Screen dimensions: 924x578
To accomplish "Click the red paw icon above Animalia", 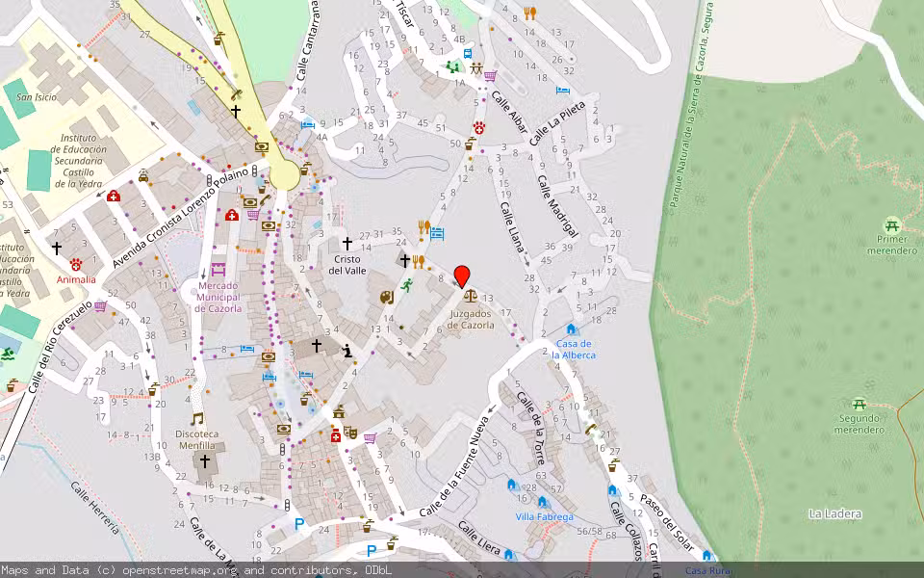I will click(x=76, y=264).
